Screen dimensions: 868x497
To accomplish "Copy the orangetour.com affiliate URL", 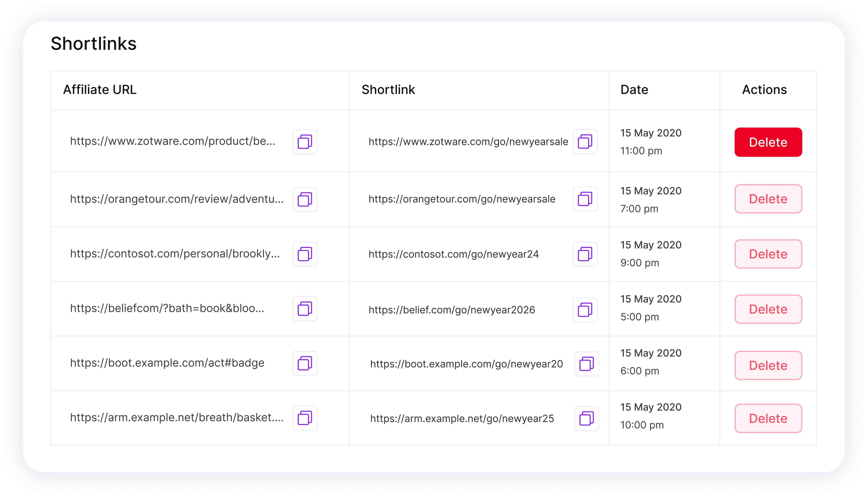I will click(x=305, y=199).
